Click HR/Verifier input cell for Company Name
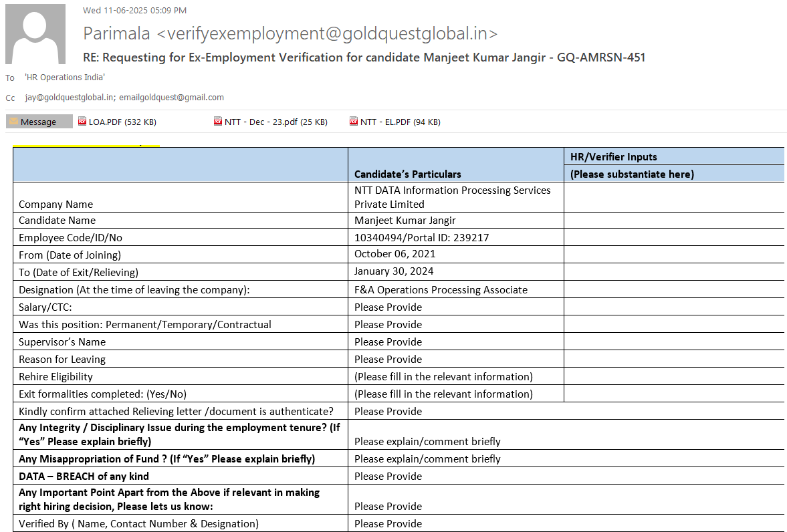The image size is (787, 532). (673, 197)
